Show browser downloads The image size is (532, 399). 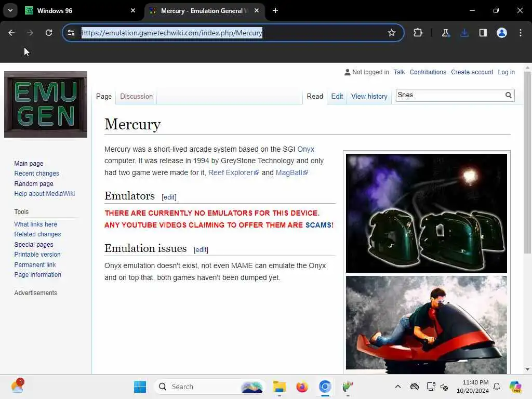point(464,33)
